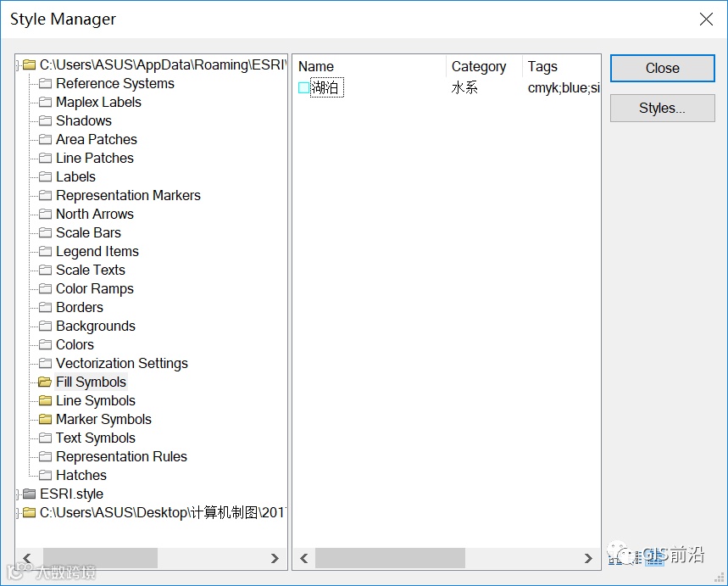The width and height of the screenshot is (728, 586).
Task: Click the Legend Items folder icon
Action: tap(45, 251)
